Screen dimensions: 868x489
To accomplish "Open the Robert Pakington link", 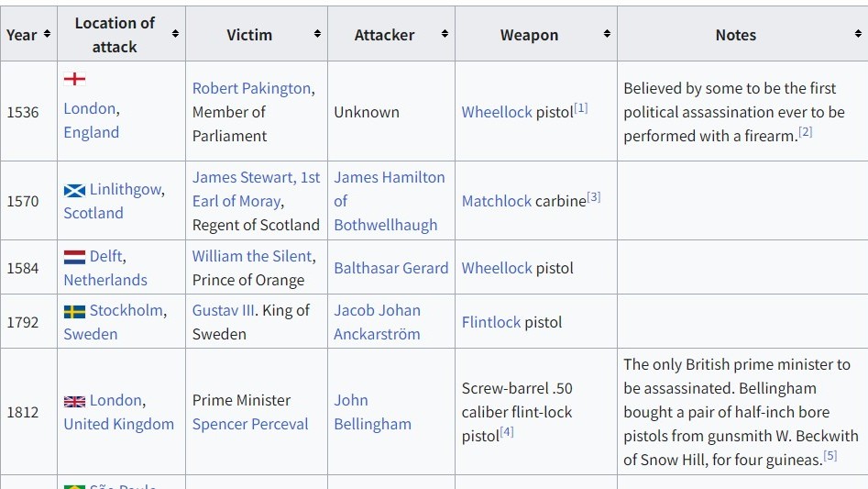I will [x=251, y=88].
